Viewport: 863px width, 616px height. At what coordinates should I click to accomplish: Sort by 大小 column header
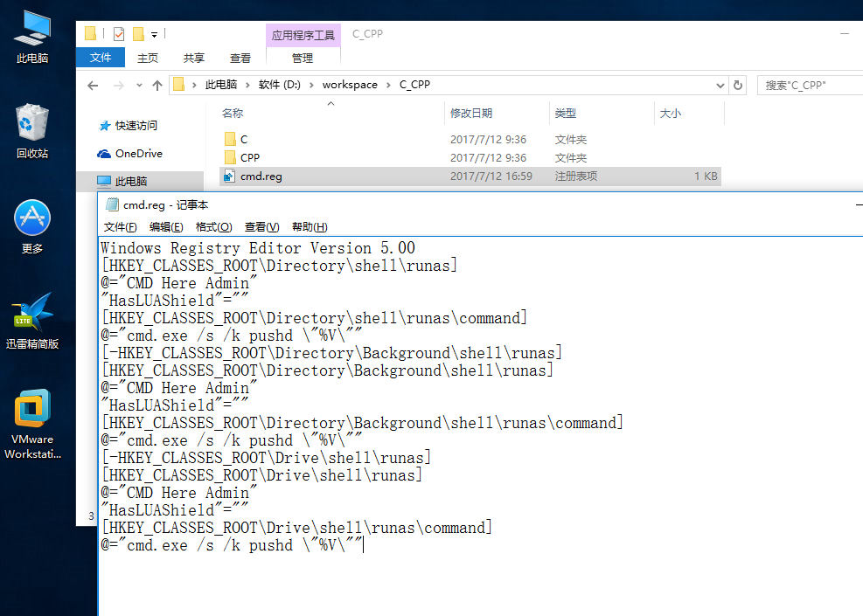(671, 114)
